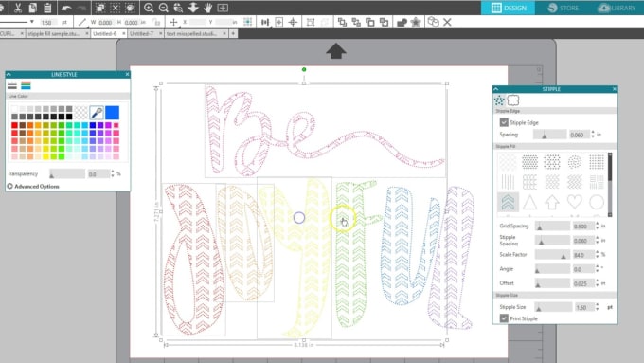Screen dimensions: 644x363
Task: Click the Deselect All icon
Action: point(116,8)
